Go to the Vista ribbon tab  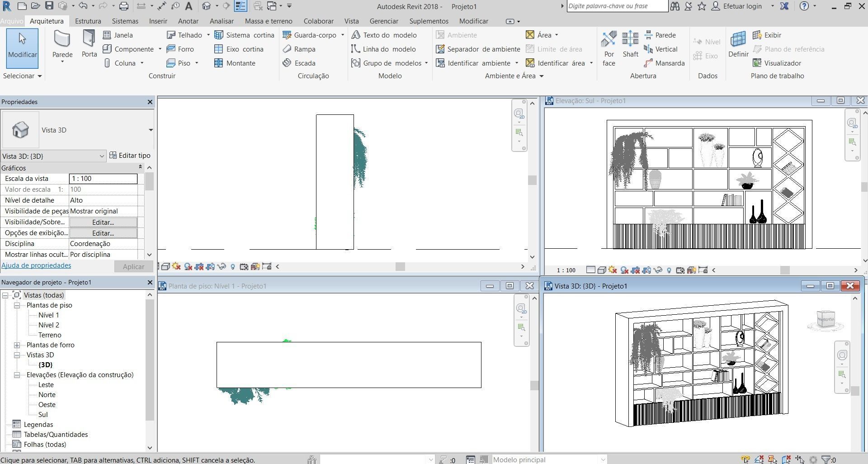pos(351,21)
